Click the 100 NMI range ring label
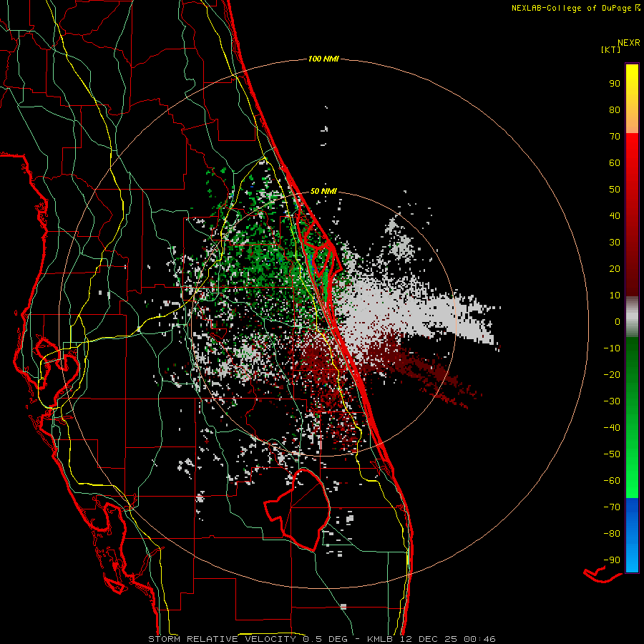This screenshot has width=644, height=644. 323,59
